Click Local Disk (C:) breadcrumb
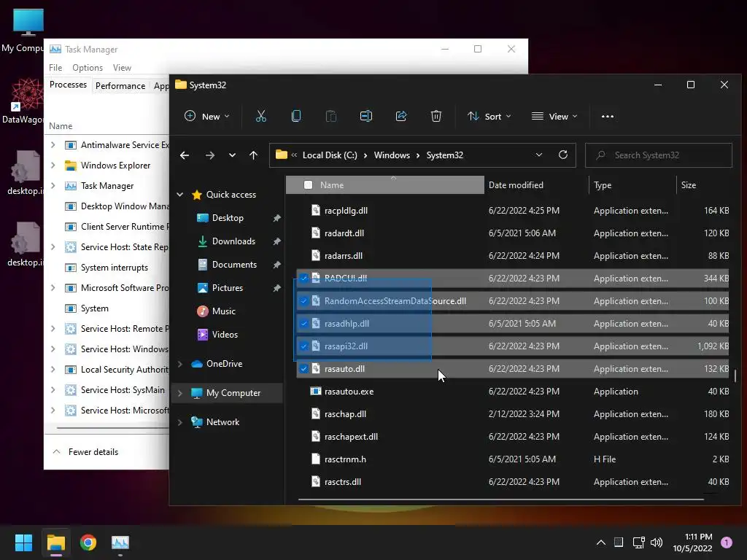Image resolution: width=747 pixels, height=560 pixels. click(x=330, y=155)
